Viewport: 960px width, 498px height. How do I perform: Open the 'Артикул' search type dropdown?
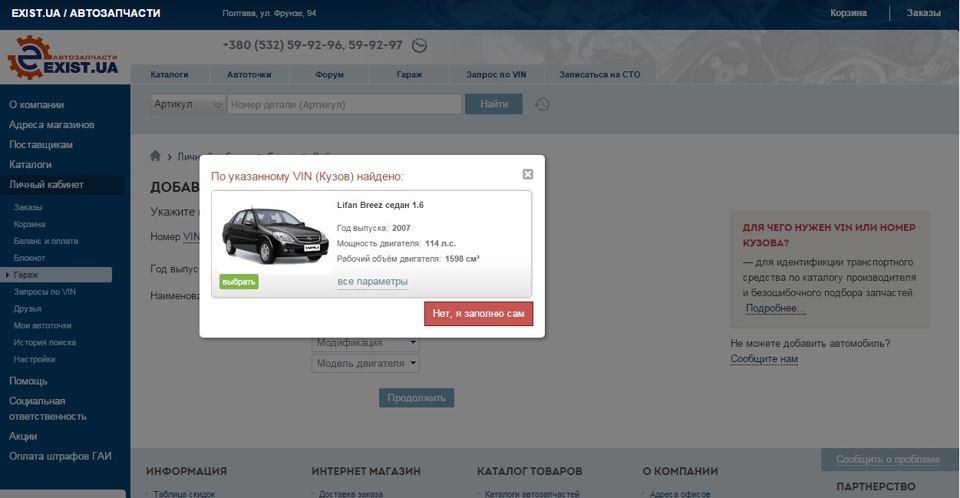pos(188,104)
